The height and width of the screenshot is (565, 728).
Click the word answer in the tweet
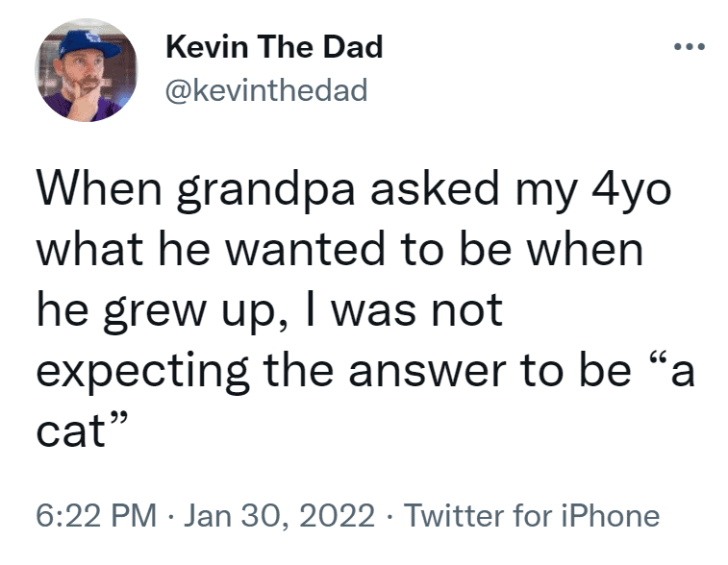(x=428, y=371)
